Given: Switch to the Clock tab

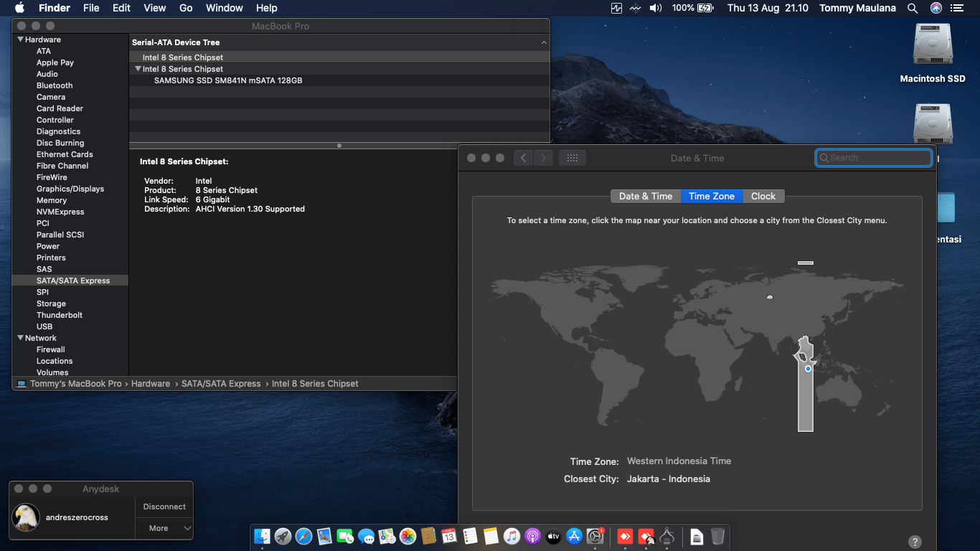Looking at the screenshot, I should tap(763, 196).
